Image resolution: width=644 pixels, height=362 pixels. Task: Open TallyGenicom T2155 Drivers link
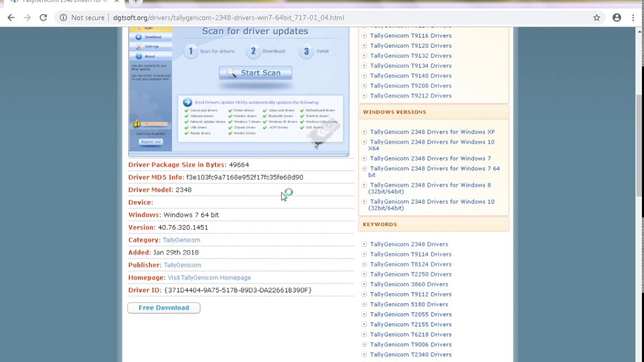411,325
